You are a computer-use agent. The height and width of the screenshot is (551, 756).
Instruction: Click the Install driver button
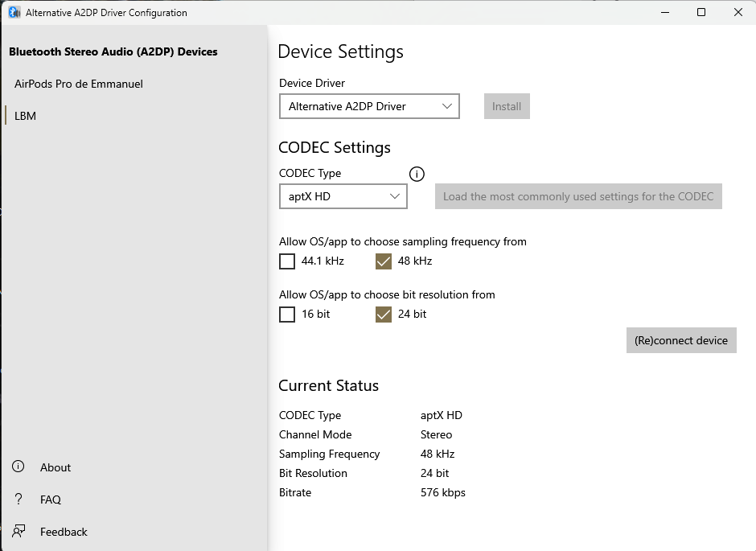pyautogui.click(x=507, y=106)
